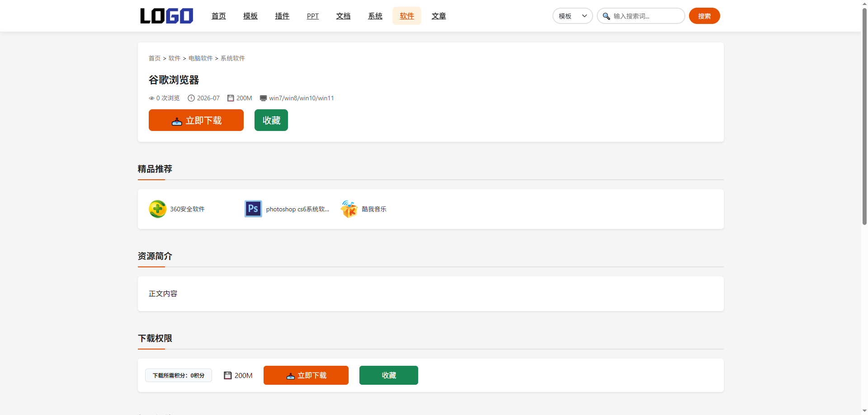The height and width of the screenshot is (415, 868).
Task: Click the 360安全软件 app icon
Action: (157, 209)
